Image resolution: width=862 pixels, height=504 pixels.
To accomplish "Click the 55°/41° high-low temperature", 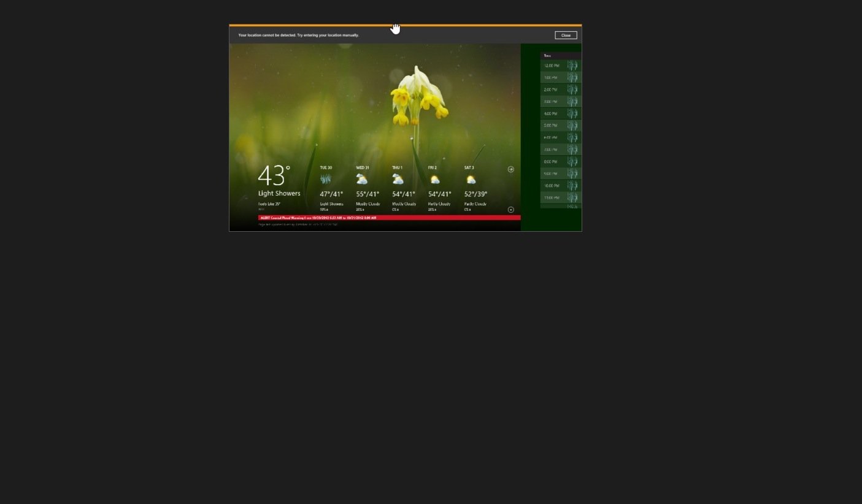I will click(368, 194).
